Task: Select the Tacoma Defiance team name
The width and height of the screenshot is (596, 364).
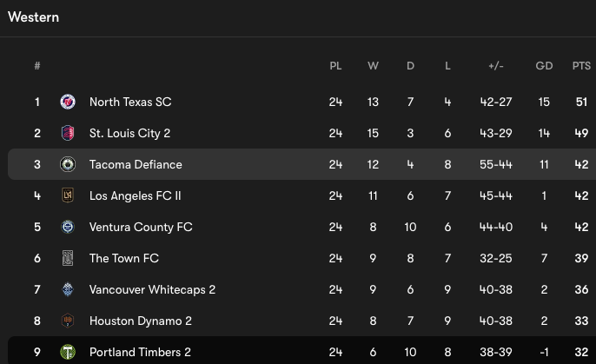Action: pyautogui.click(x=136, y=164)
